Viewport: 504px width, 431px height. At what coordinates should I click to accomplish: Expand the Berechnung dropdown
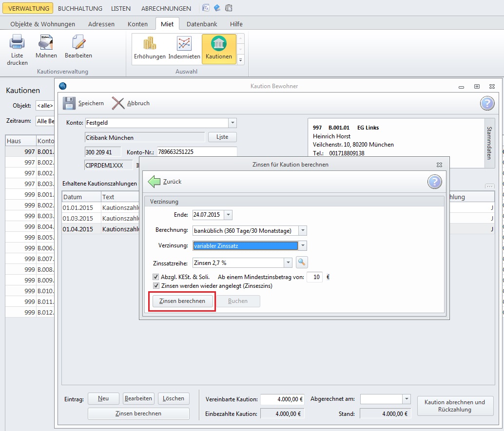[x=302, y=230]
